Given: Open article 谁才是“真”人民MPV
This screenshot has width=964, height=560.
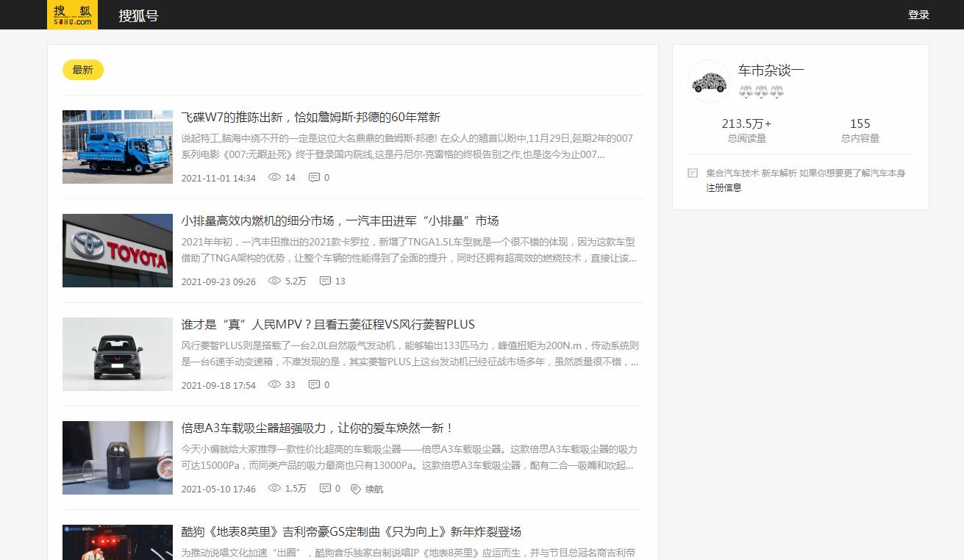Looking at the screenshot, I should 328,324.
